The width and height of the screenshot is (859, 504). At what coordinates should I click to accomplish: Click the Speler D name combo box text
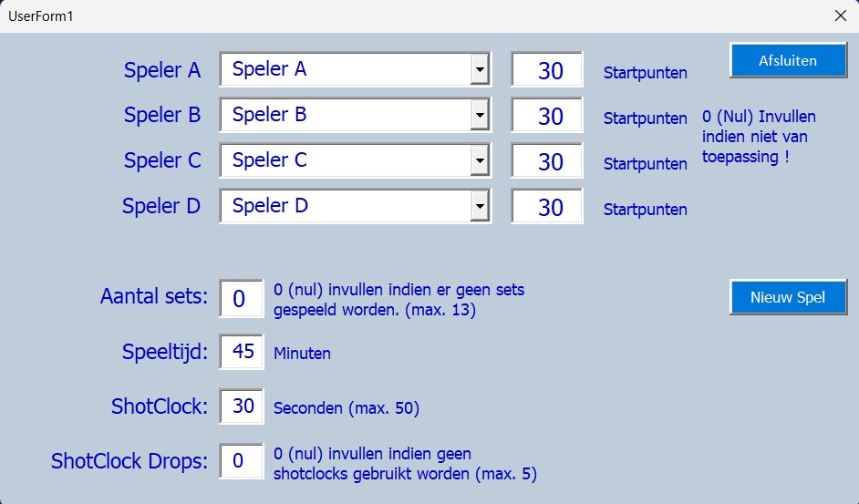pos(345,206)
